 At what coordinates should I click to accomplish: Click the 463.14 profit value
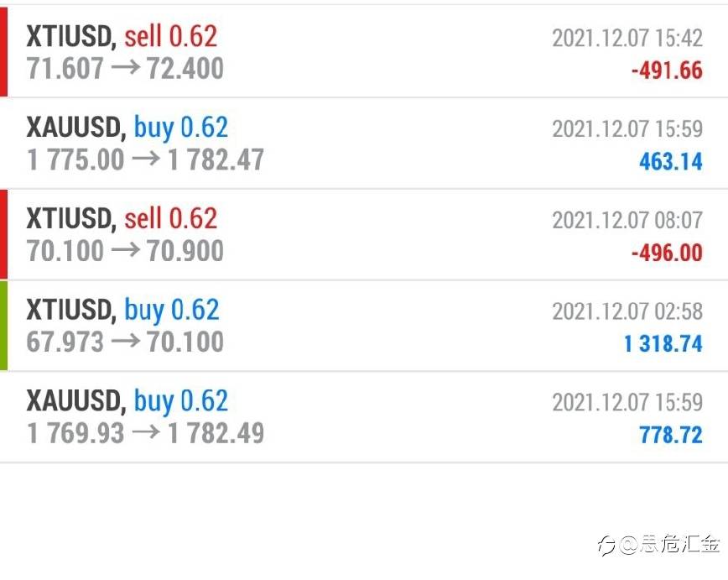pyautogui.click(x=671, y=162)
